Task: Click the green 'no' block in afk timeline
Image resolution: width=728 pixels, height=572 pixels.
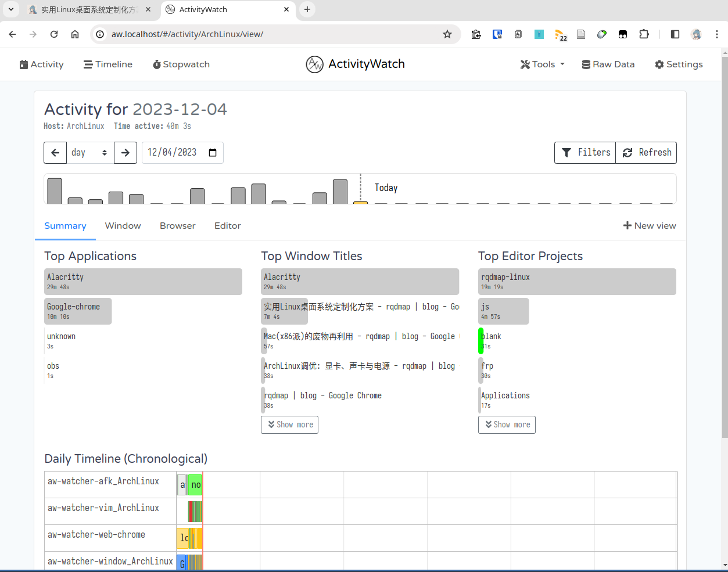Action: (x=196, y=485)
